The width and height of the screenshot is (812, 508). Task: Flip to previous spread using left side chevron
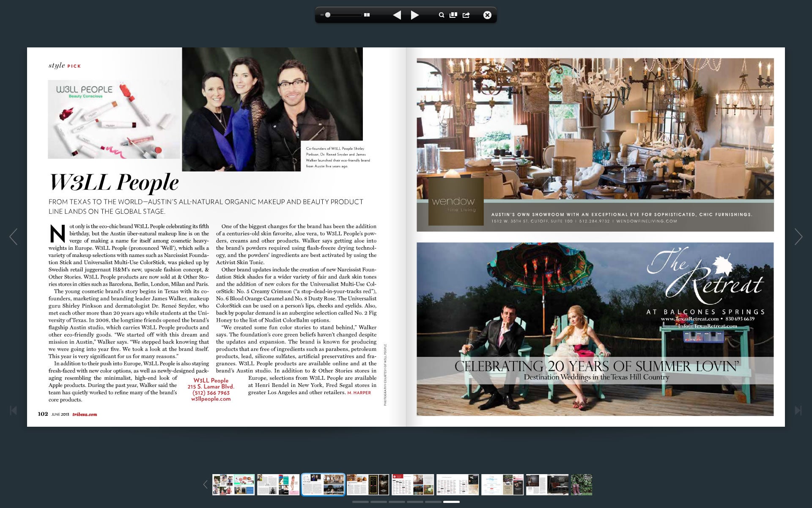pos(14,237)
